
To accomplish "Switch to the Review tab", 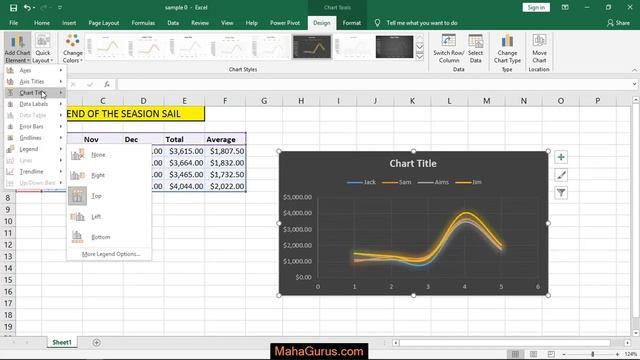I will [x=200, y=23].
